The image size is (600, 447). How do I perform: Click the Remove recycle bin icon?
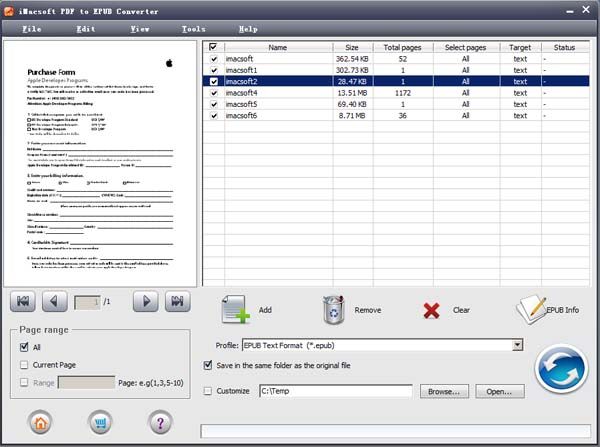coord(333,310)
